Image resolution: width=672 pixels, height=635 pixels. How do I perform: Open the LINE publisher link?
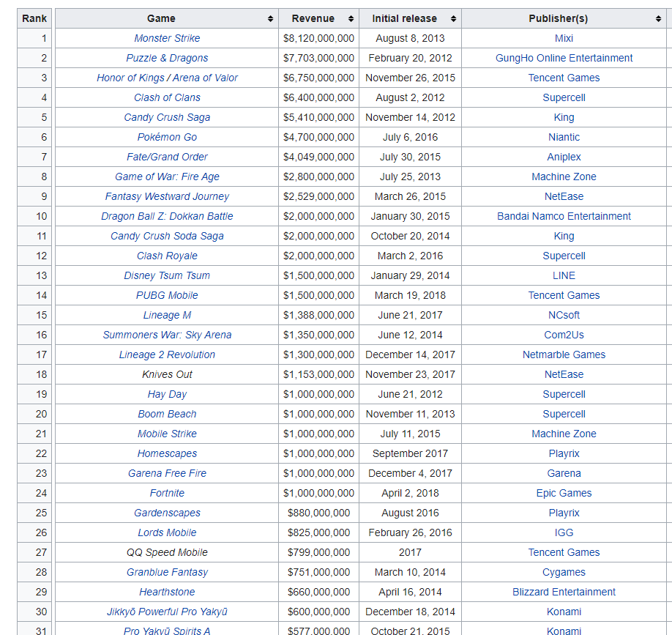[564, 275]
